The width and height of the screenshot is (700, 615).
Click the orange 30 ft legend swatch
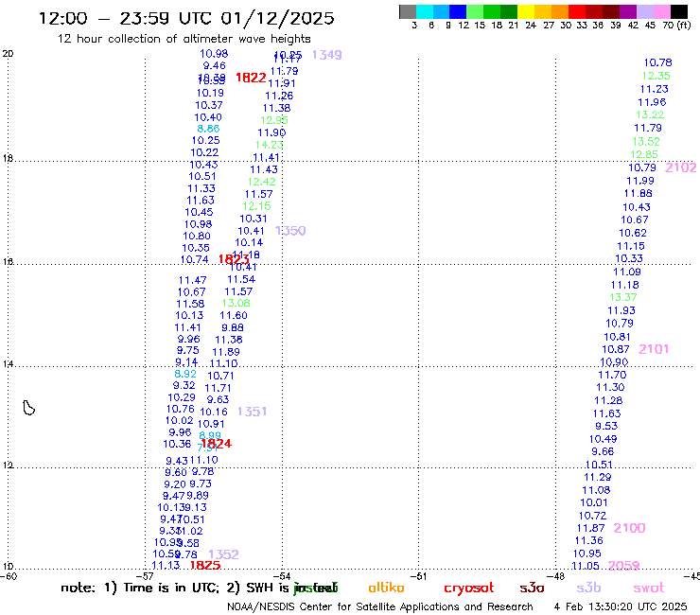click(560, 11)
